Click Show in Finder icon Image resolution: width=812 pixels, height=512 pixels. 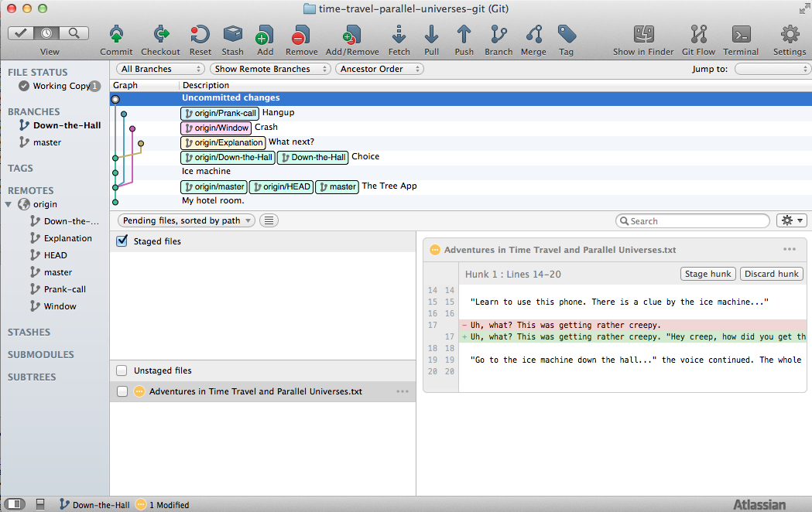[644, 35]
